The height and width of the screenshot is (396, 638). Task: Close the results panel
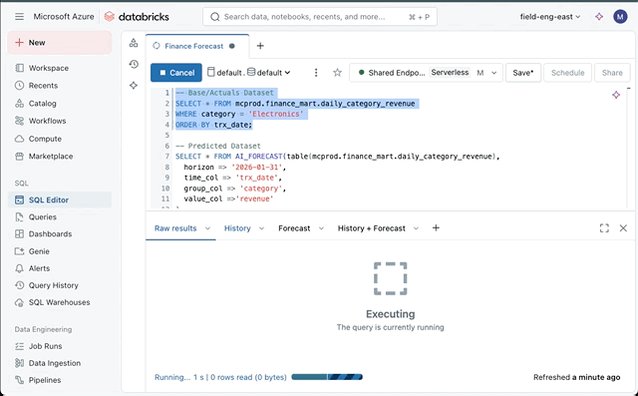tap(623, 228)
